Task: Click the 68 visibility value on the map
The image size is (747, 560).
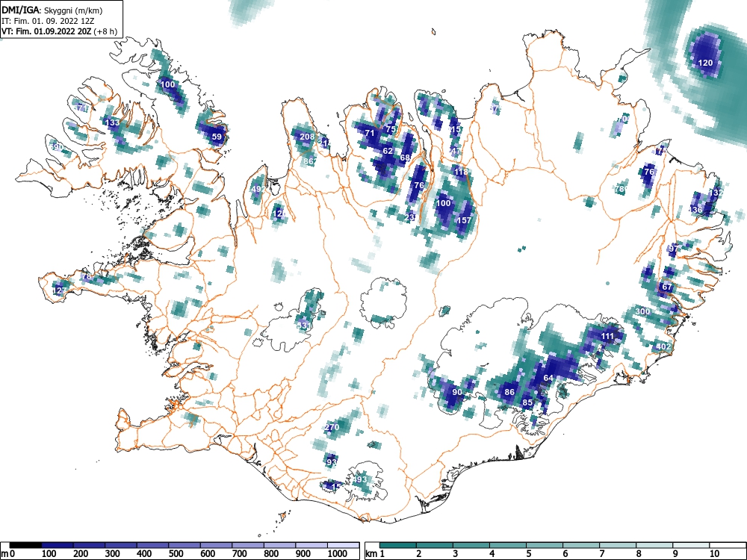Action: (x=405, y=158)
